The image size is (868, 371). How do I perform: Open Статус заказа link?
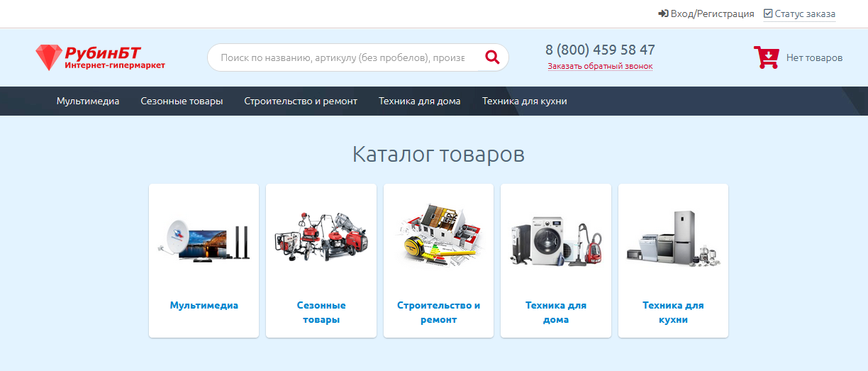805,13
